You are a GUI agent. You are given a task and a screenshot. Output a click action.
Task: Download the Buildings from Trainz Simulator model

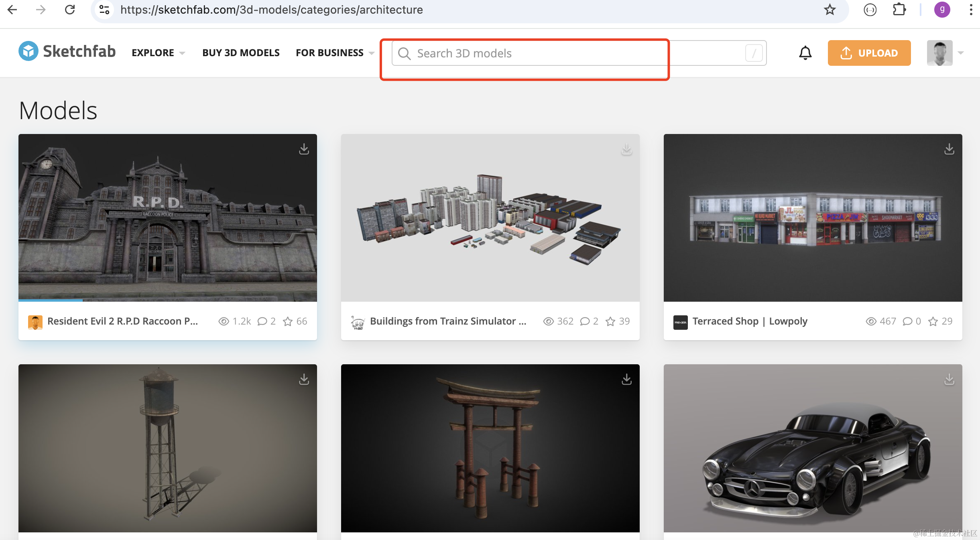tap(627, 149)
